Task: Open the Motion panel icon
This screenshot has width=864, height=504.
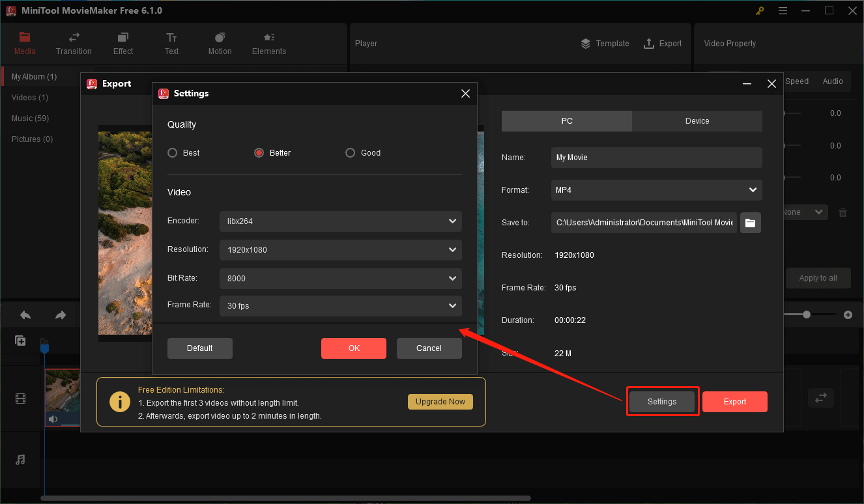Action: click(220, 37)
